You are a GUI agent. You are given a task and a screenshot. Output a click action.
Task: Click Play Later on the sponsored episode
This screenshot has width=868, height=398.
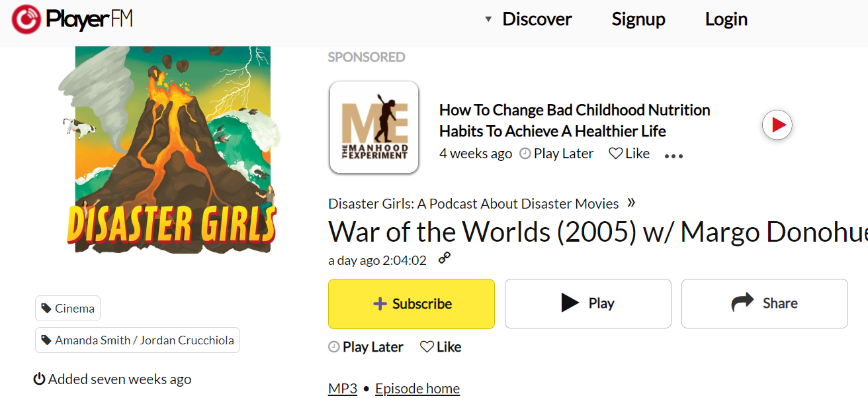556,154
